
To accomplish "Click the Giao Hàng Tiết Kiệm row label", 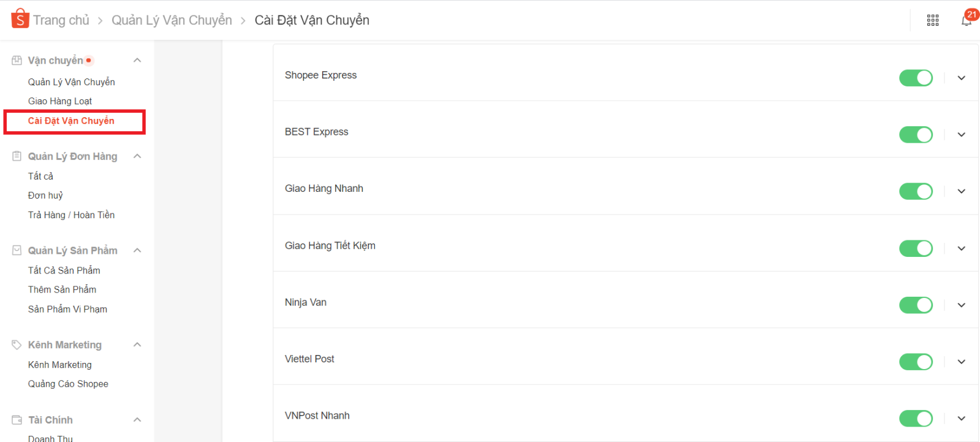I will 330,246.
